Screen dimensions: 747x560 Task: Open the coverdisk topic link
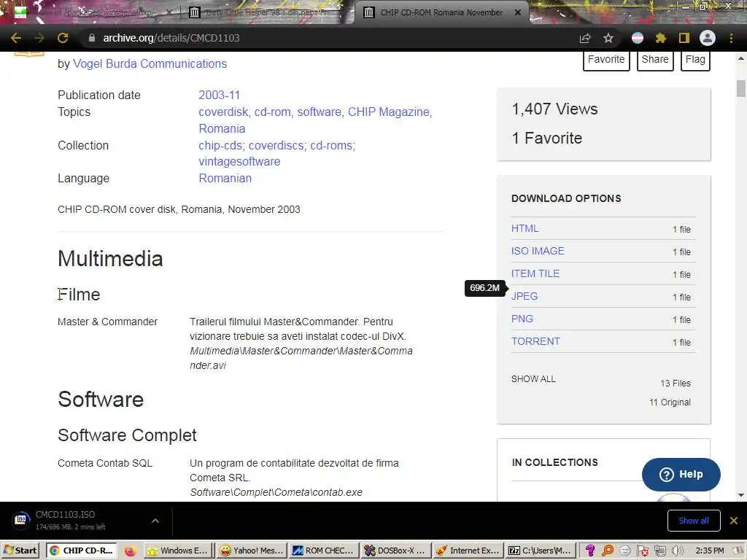tap(223, 112)
